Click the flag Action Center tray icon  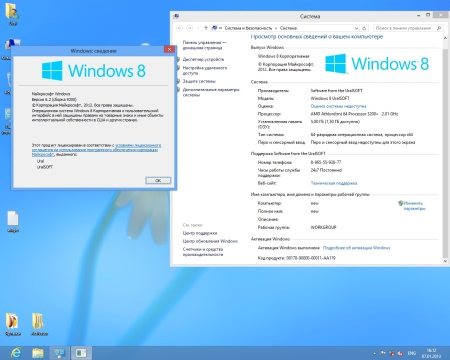click(x=383, y=353)
